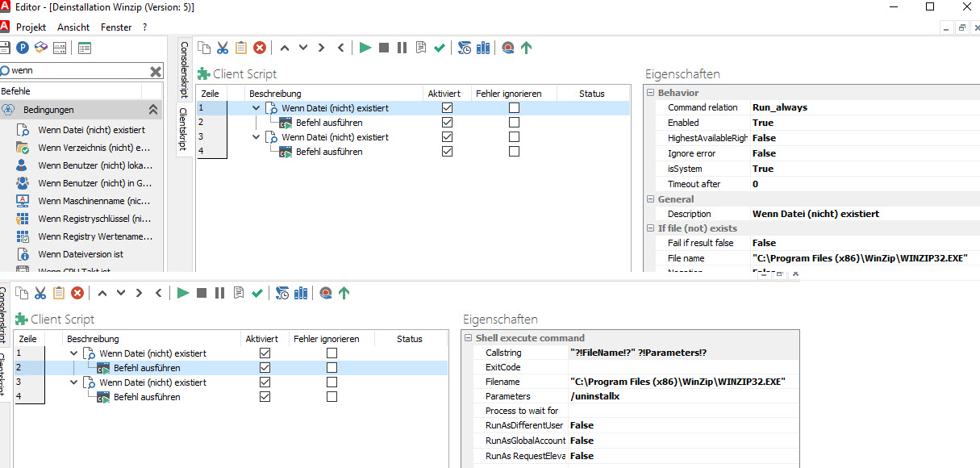
Task: Select 'Wenn Maschinenname' command in the list
Action: (93, 201)
